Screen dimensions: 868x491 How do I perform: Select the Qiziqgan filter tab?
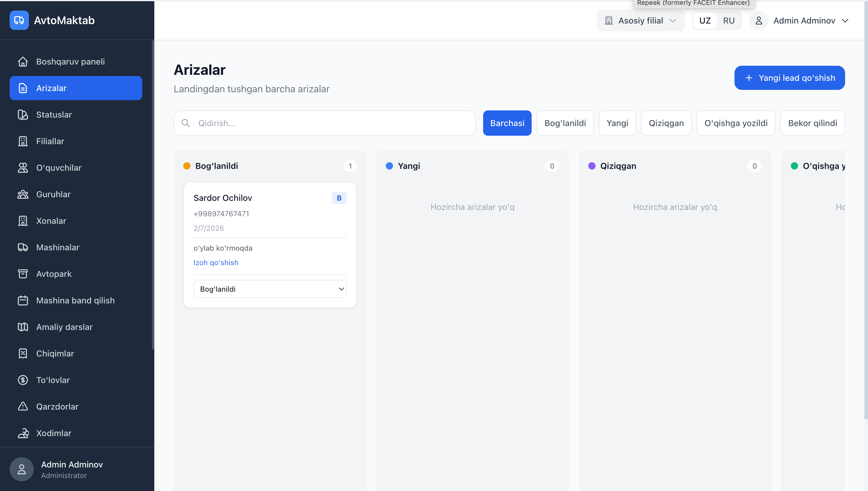coord(666,123)
